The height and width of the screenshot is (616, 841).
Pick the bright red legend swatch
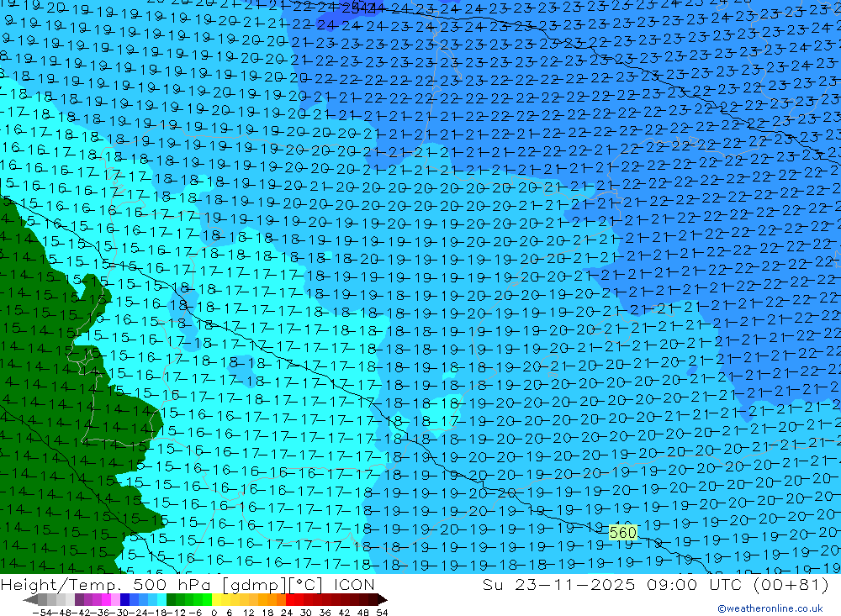pyautogui.click(x=290, y=599)
